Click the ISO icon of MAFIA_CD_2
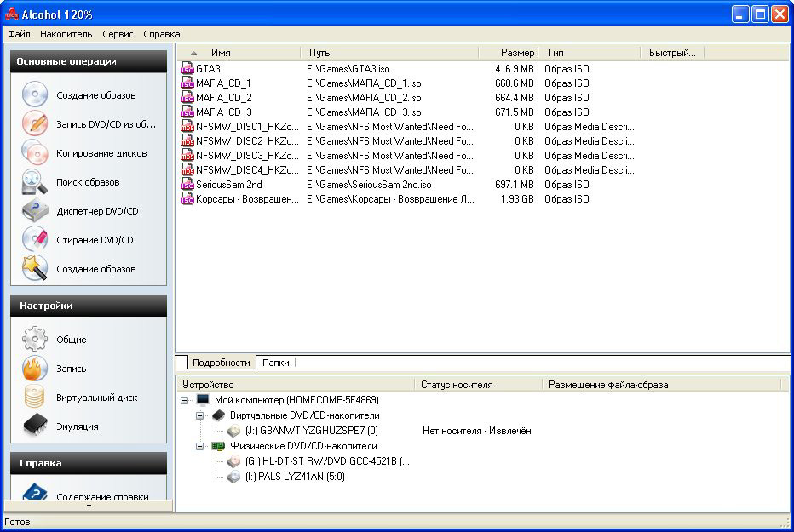794x532 pixels. coord(187,98)
